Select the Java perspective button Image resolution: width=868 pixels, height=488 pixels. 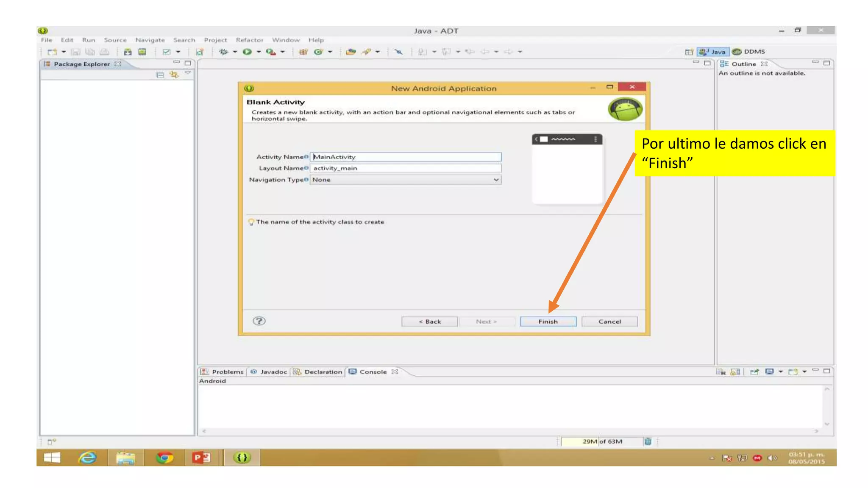pos(713,52)
